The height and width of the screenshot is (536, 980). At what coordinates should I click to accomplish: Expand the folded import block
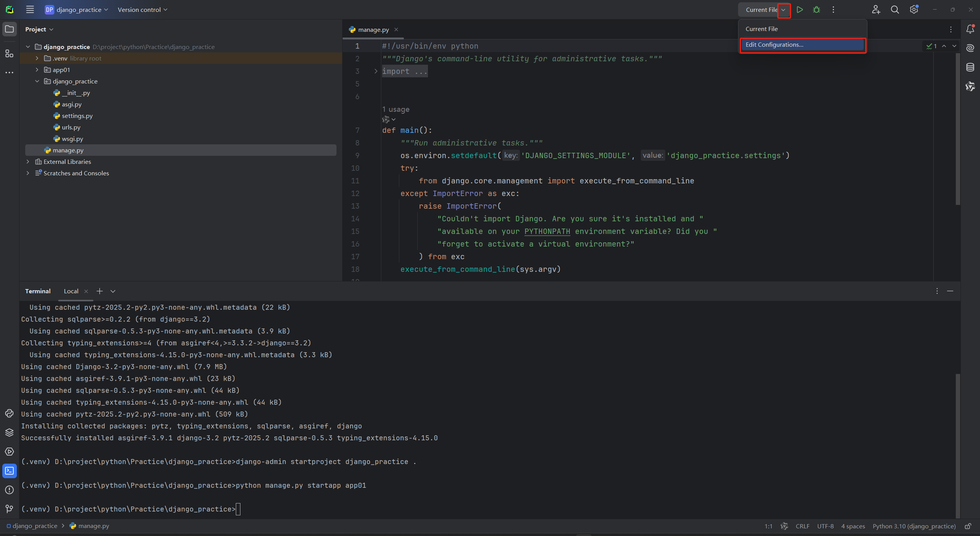[x=376, y=71]
